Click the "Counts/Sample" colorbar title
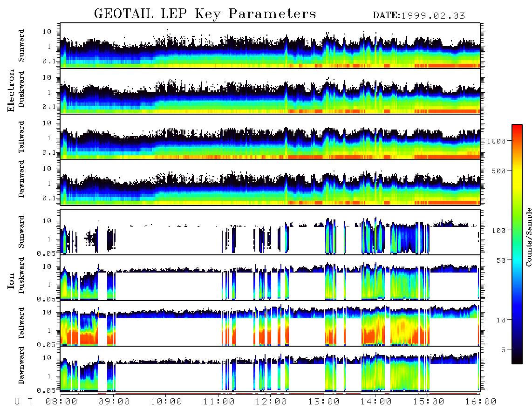Viewport: 532px width, 410px height. point(528,237)
